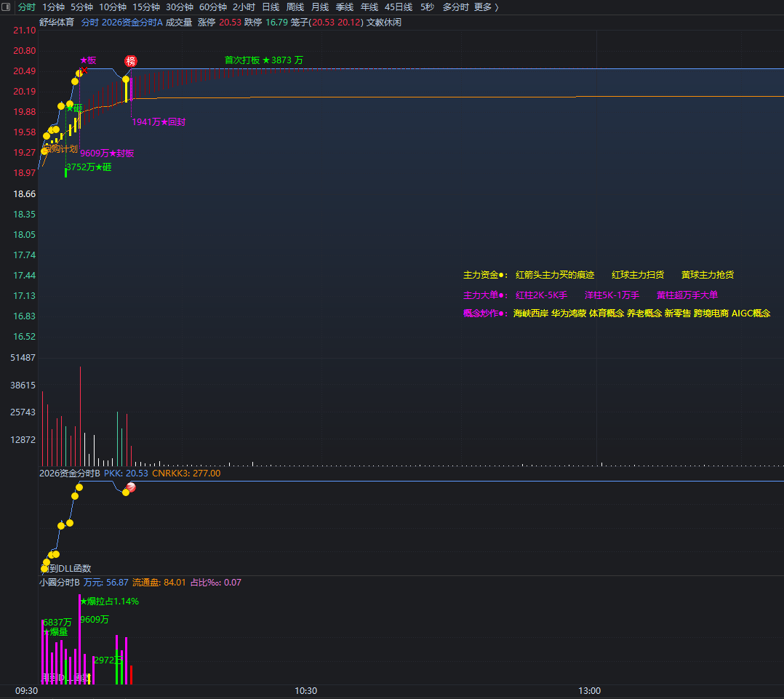784x699 pixels.
Task: Switch to 周线 weekly chart
Action: 295,7
